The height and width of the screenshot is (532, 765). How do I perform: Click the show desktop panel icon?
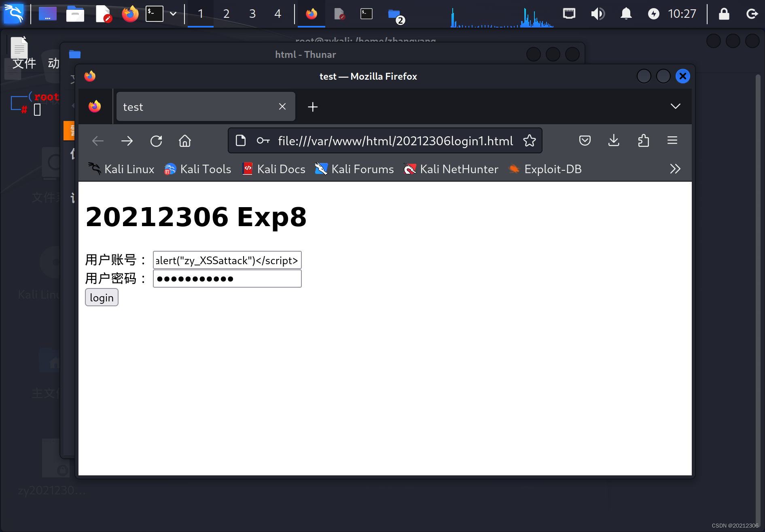pos(48,14)
